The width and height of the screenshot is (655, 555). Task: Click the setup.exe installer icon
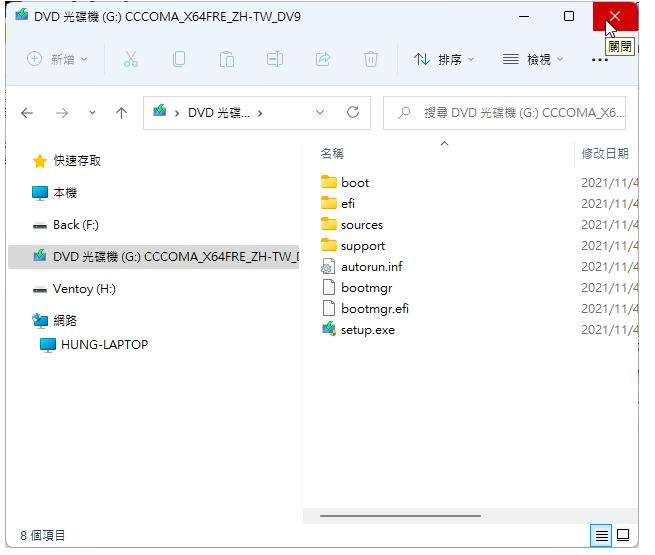[329, 329]
